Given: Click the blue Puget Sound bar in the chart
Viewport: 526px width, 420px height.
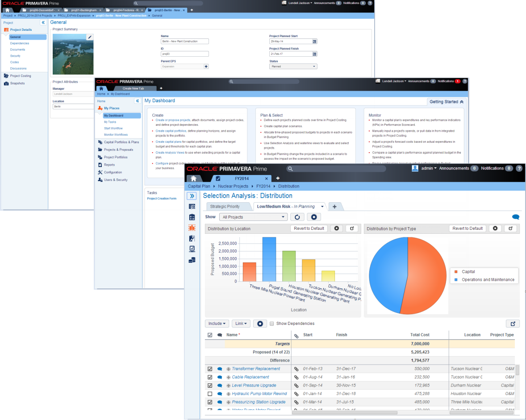Looking at the screenshot, I should point(269,259).
